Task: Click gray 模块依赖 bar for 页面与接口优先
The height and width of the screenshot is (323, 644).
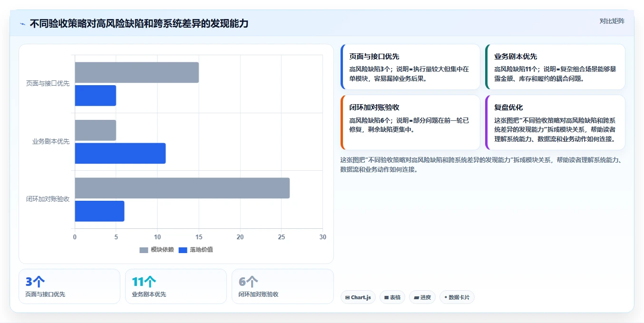Action: 137,72
